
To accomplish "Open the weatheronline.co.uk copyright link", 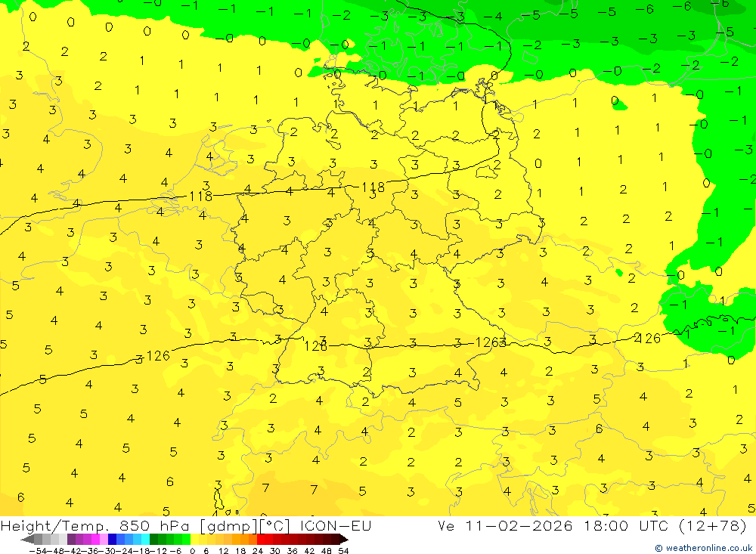I will (703, 548).
